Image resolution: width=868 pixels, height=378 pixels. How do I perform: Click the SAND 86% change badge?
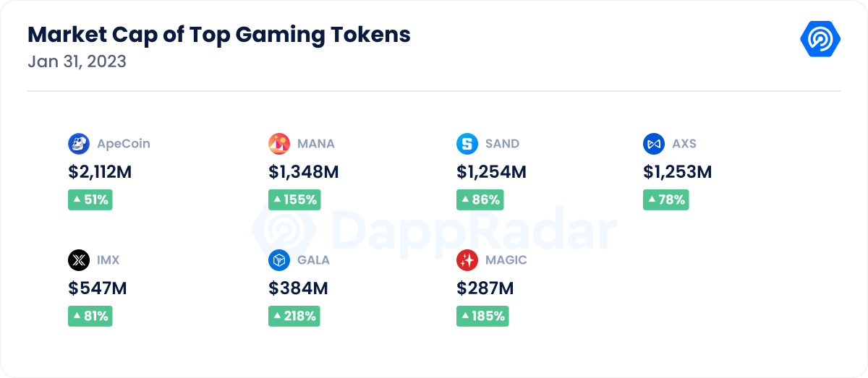click(x=480, y=200)
